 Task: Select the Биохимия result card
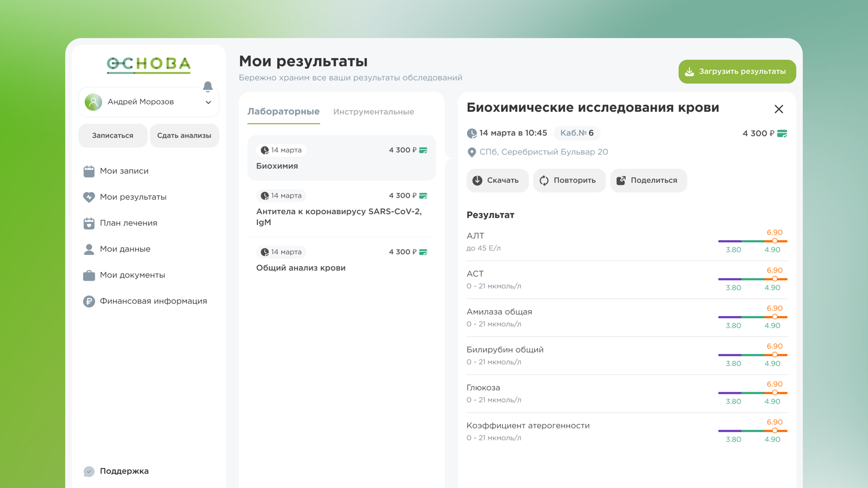click(x=342, y=158)
